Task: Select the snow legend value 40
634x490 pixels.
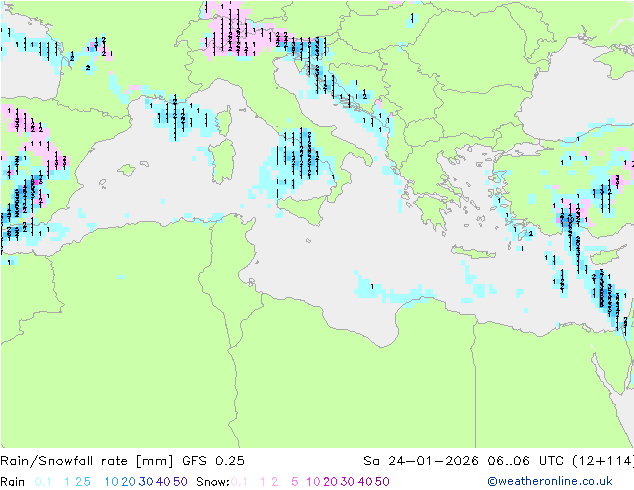Action: tap(365, 482)
